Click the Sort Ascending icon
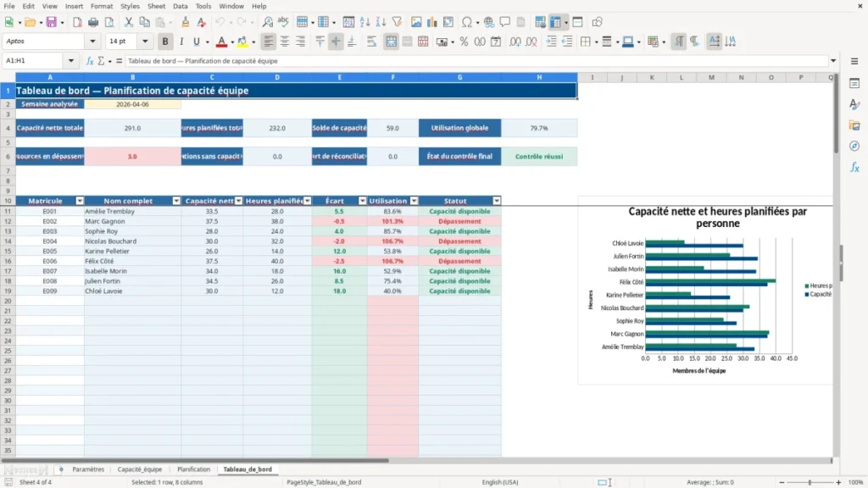868x488 pixels. click(364, 22)
